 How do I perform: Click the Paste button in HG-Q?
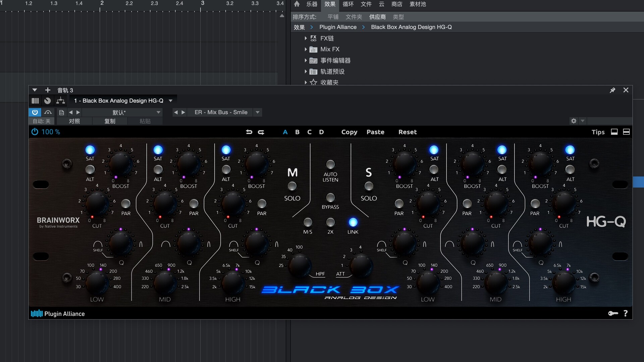point(375,132)
